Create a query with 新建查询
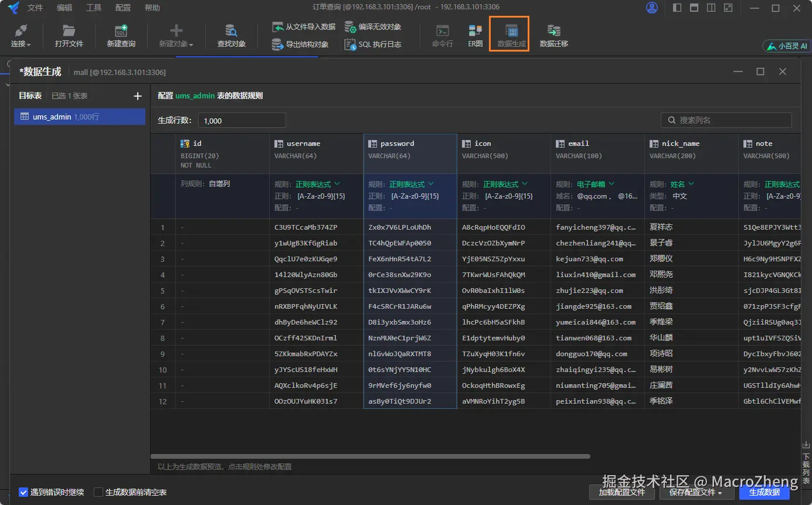Screen dimensions: 812x505 (x=121, y=36)
